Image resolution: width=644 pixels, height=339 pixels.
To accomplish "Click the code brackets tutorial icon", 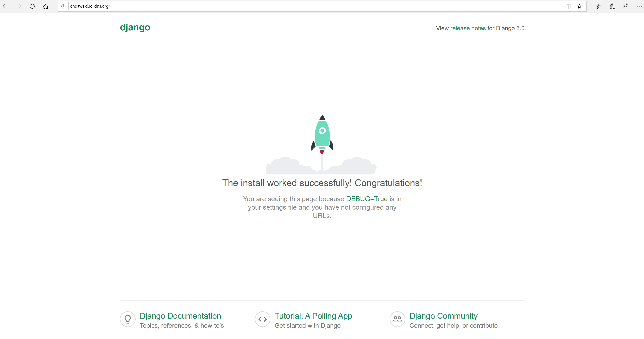I will 263,319.
